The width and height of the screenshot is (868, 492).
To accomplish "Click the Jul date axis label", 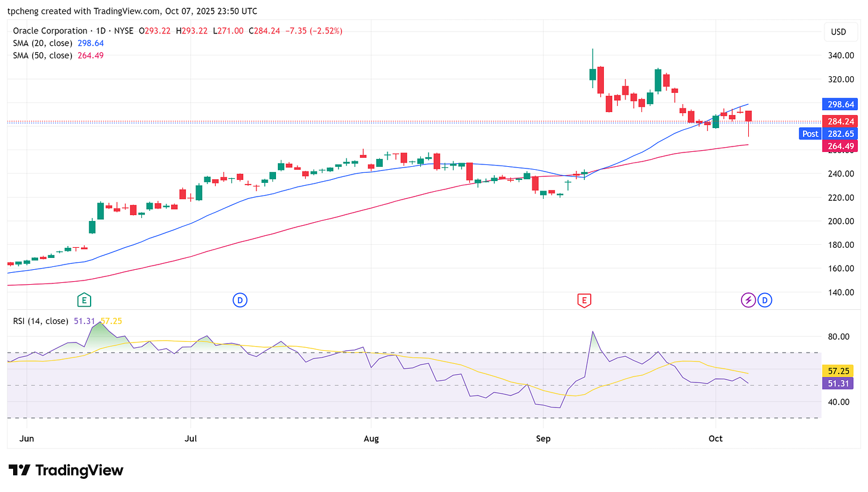I will 191,438.
